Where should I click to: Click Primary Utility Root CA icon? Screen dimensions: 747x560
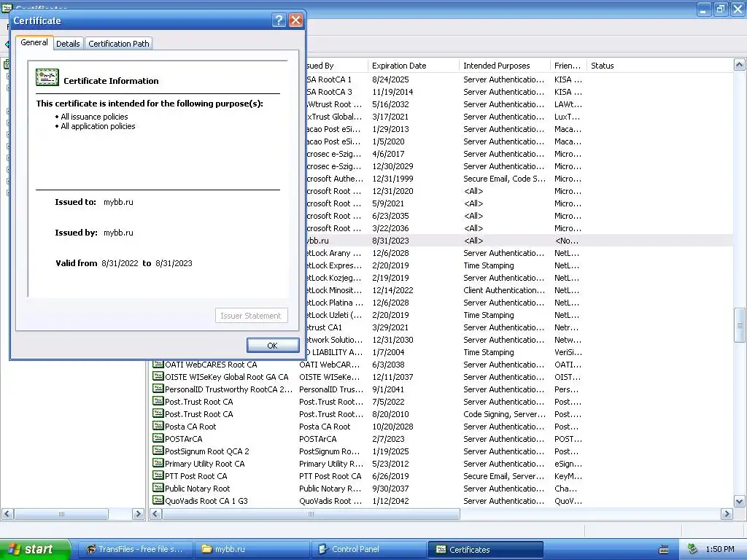coord(158,463)
